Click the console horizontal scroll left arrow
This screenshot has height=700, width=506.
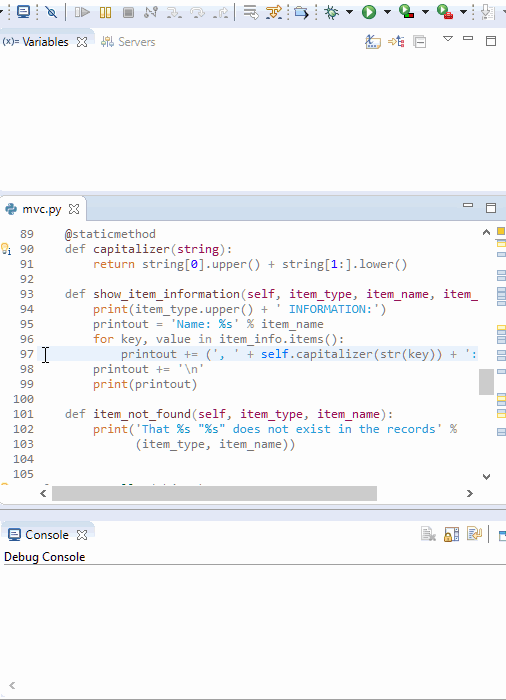12,685
